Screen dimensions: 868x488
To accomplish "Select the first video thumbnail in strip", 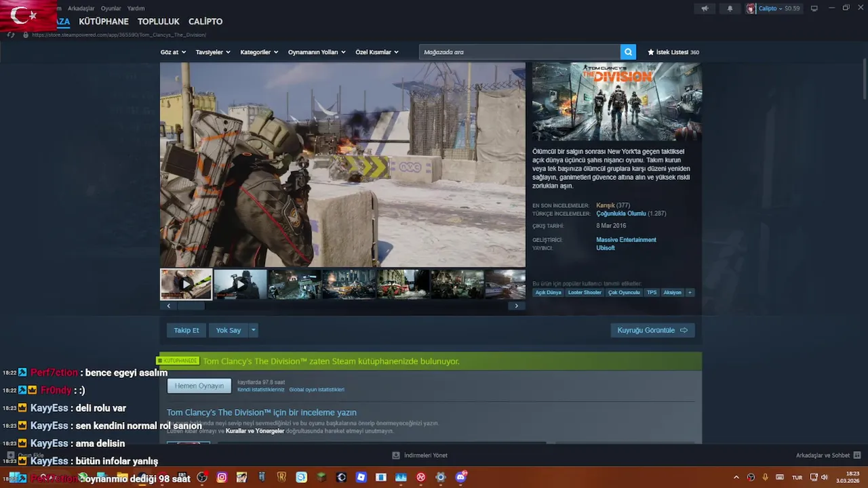I will pos(186,285).
